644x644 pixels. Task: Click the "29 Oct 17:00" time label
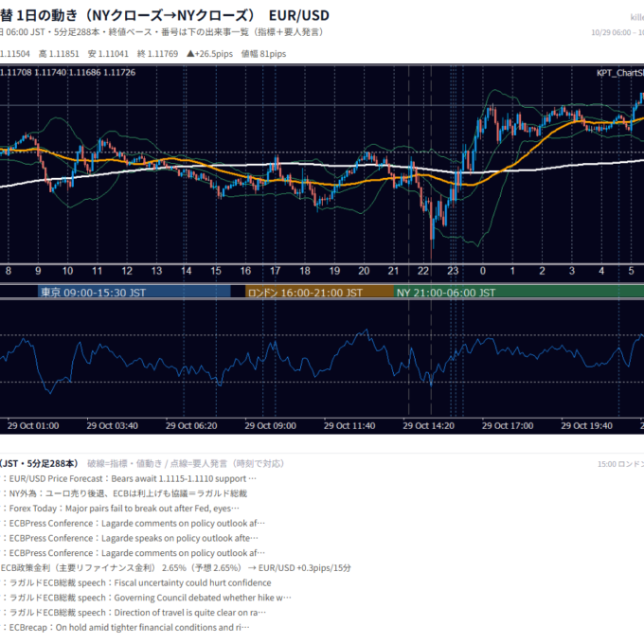click(508, 426)
